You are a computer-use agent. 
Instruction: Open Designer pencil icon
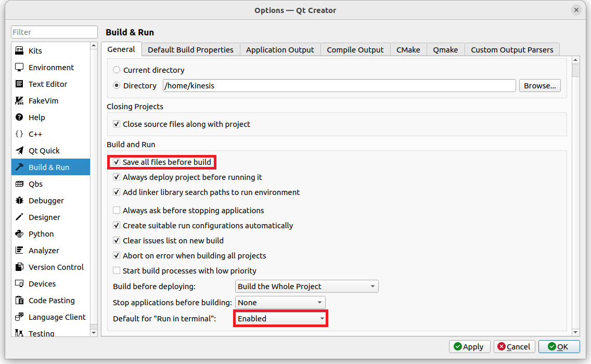click(x=19, y=217)
